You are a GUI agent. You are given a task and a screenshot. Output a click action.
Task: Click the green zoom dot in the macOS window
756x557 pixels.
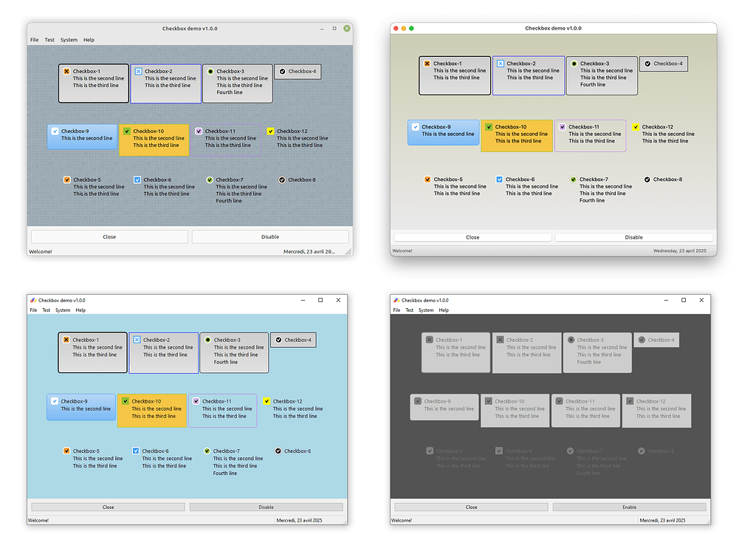[411, 28]
